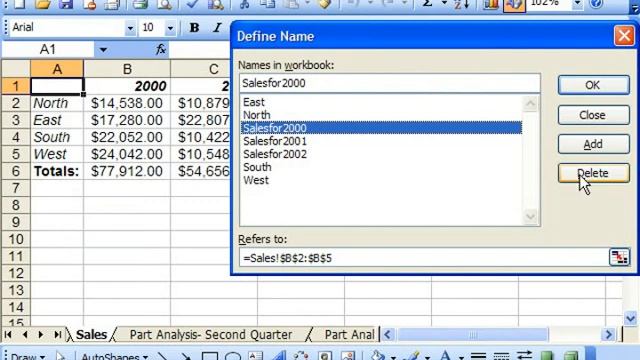Click the Sort Ascending A-Z icon

coord(462,4)
